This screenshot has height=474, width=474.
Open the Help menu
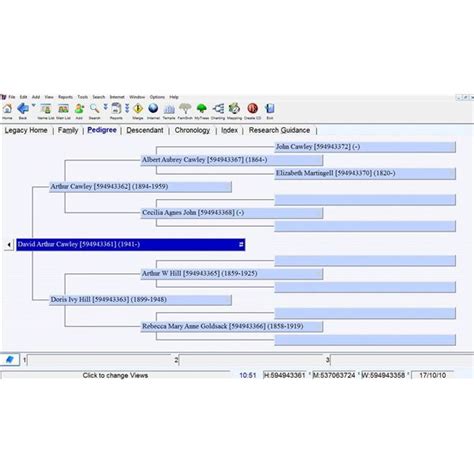click(174, 97)
